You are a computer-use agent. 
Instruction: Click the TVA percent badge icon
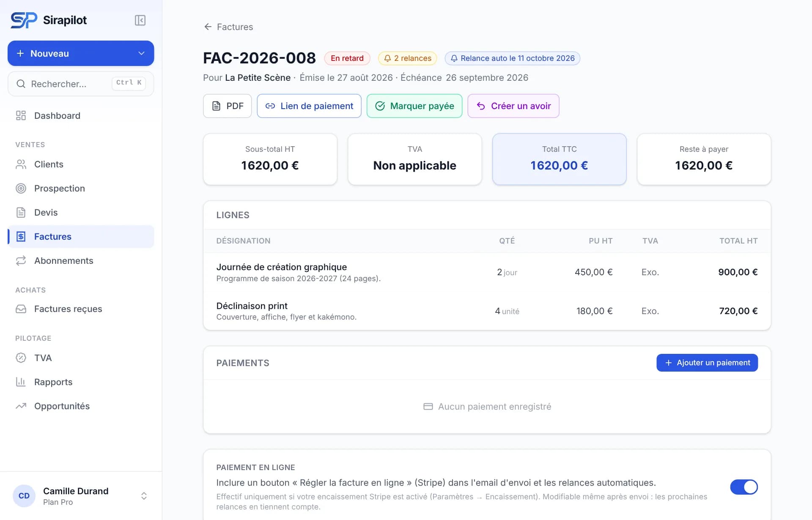(x=21, y=358)
